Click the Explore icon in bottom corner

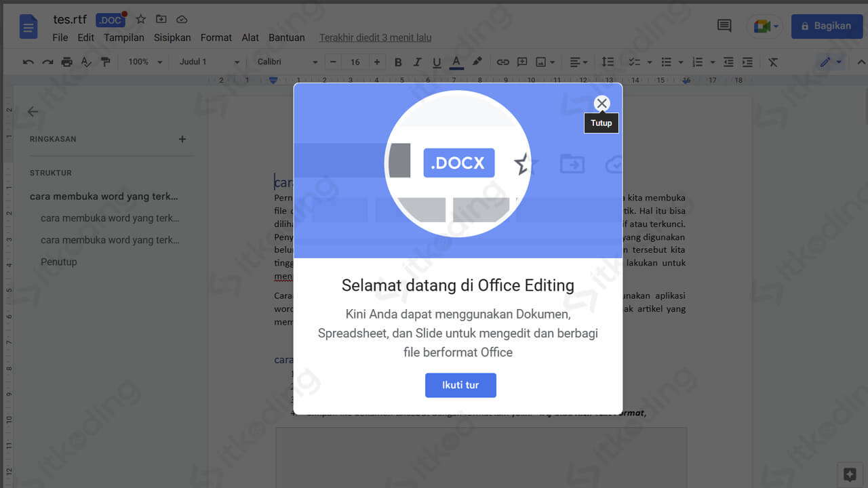coord(848,474)
